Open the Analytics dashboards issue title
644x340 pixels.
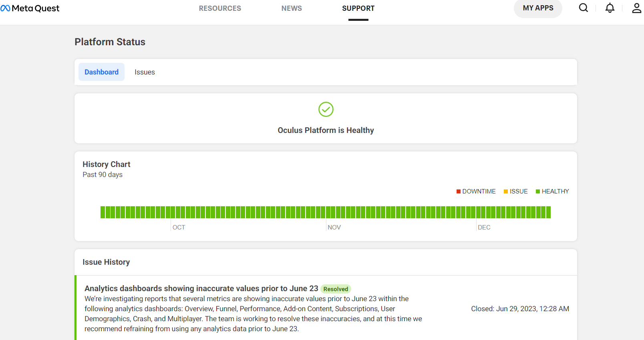click(x=201, y=289)
